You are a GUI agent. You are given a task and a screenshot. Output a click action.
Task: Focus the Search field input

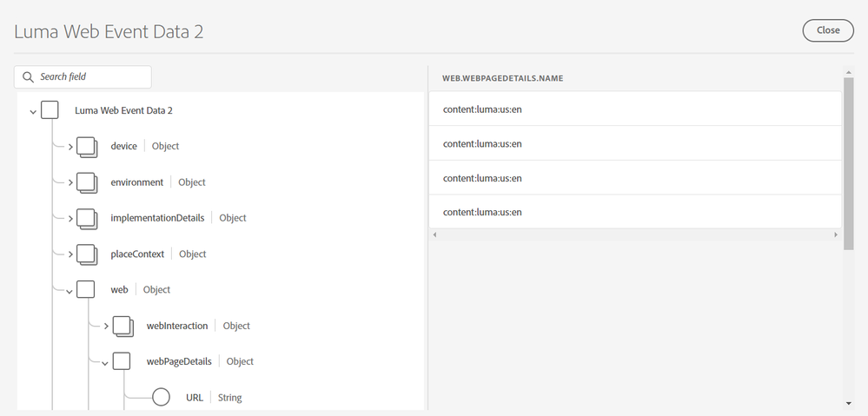point(91,77)
